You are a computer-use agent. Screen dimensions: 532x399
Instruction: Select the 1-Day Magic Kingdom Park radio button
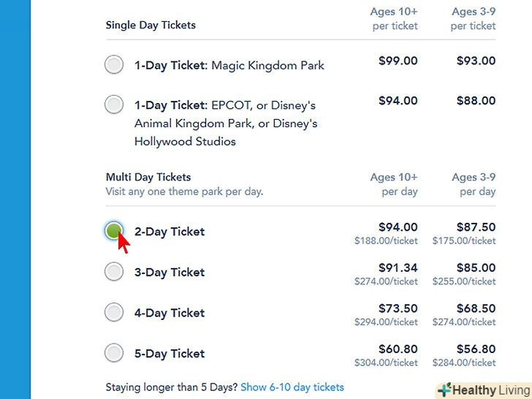pos(114,65)
